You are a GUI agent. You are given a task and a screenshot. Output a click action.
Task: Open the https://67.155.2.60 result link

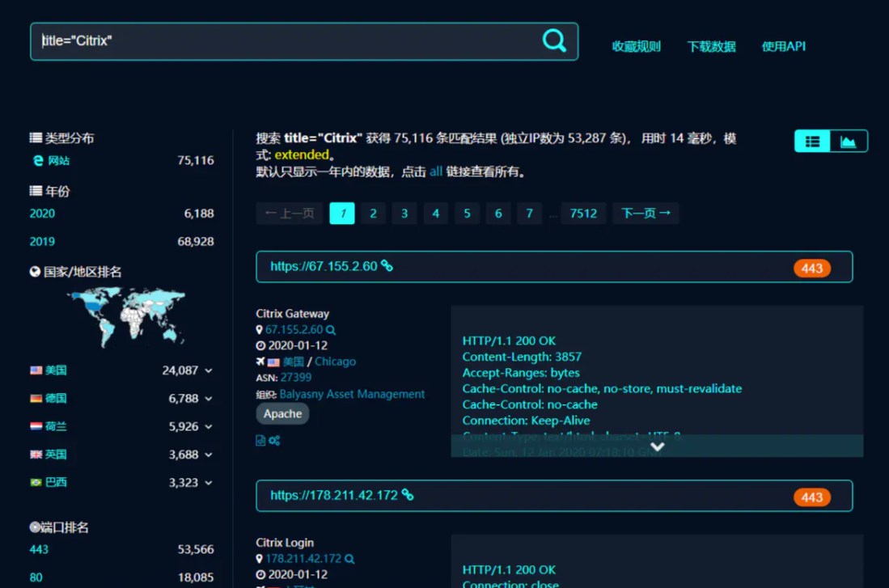324,266
